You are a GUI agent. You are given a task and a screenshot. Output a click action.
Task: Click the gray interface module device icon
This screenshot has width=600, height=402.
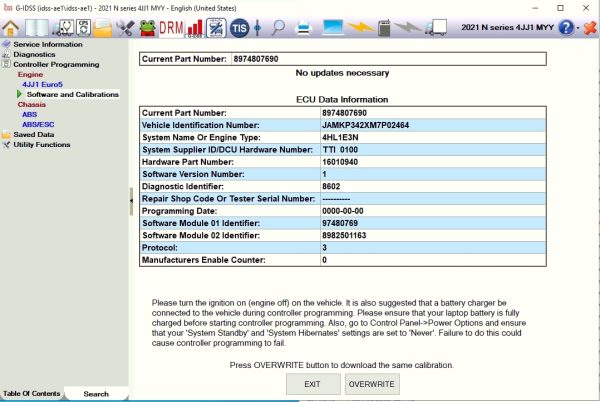(384, 28)
